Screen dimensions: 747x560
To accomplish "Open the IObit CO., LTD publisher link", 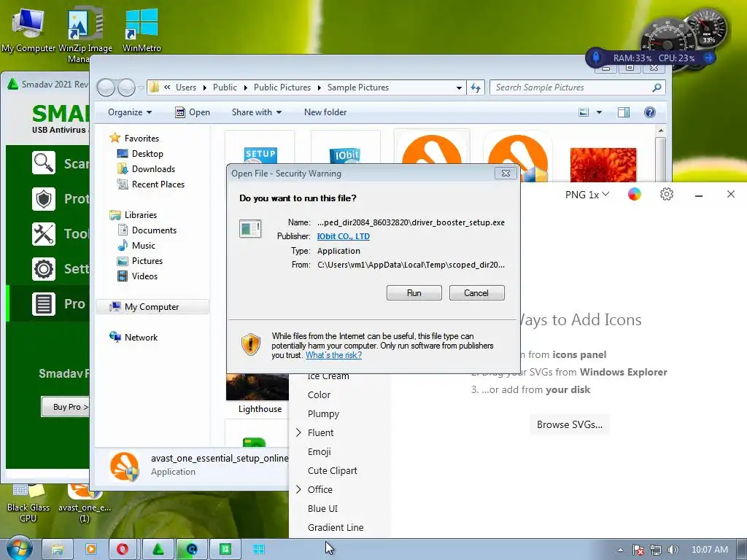I will pyautogui.click(x=344, y=236).
